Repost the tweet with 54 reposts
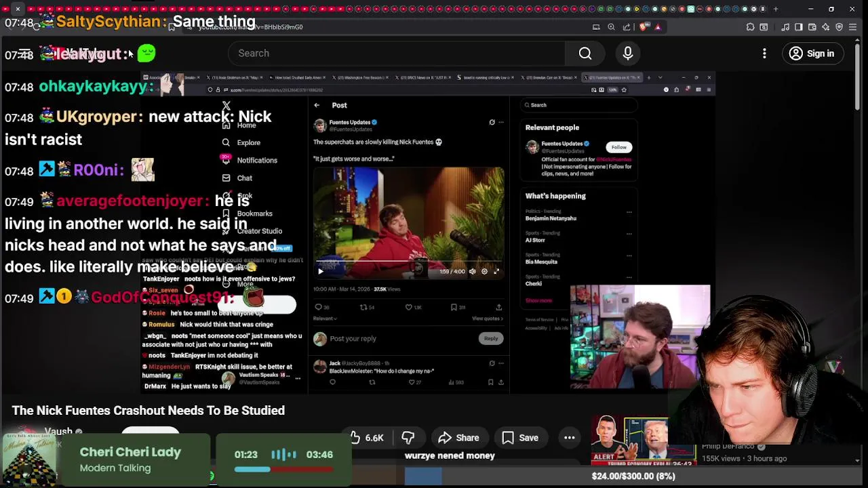This screenshot has height=488, width=868. coord(367,307)
